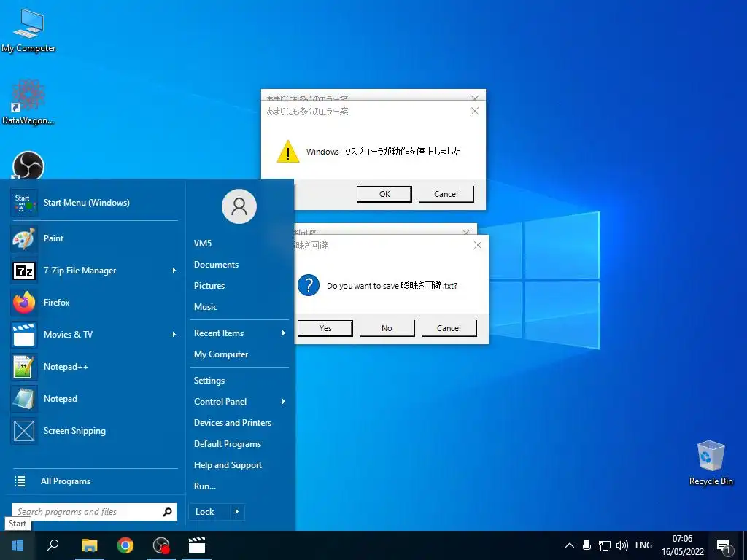Open Paint from the start menu
The height and width of the screenshot is (560, 747).
click(x=94, y=238)
